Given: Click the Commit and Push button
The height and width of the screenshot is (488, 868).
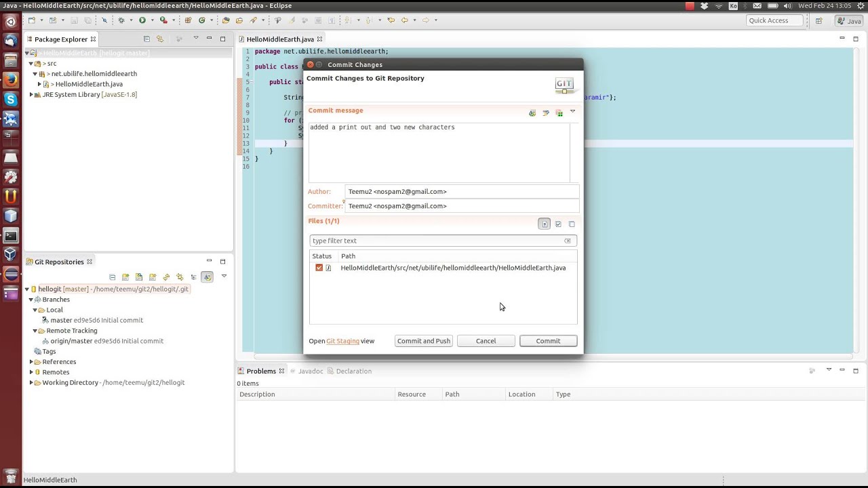Looking at the screenshot, I should coord(424,341).
